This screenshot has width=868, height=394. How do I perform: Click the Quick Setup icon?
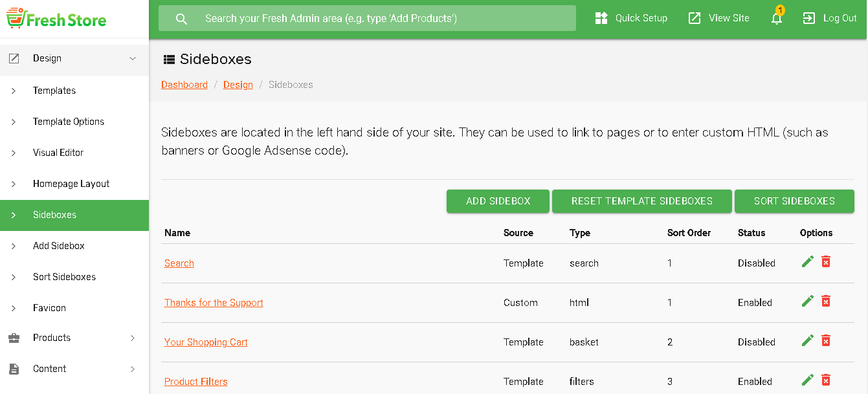pos(601,18)
